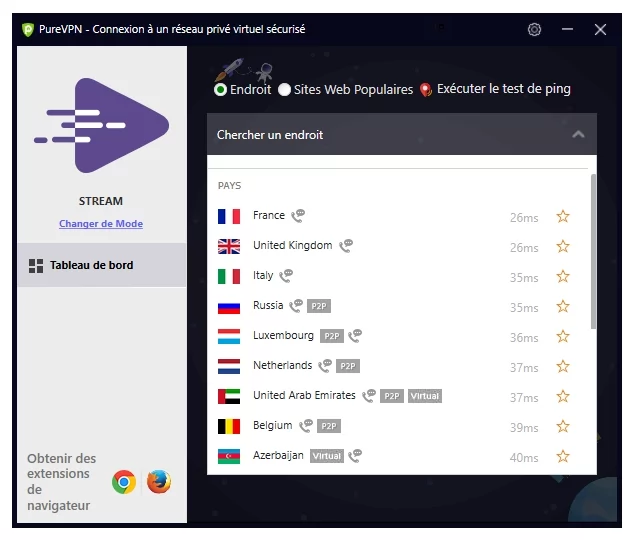Star the United Kingdom server
Image resolution: width=632 pixels, height=540 pixels.
(563, 247)
